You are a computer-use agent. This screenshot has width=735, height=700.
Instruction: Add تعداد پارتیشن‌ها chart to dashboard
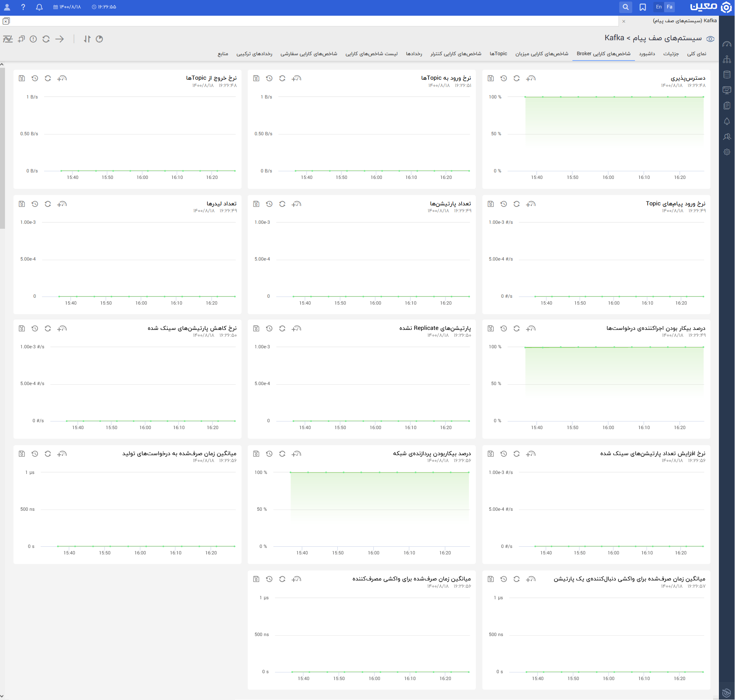(296, 204)
